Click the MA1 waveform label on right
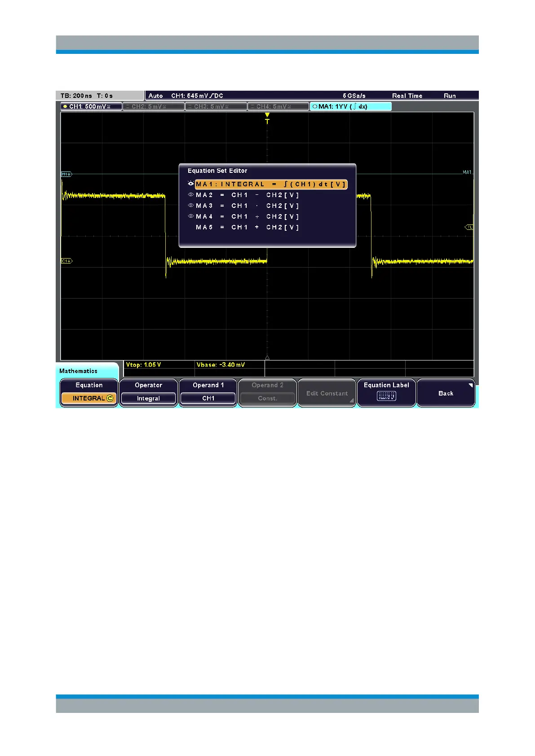Screen dimensions: 535x756 [x=467, y=172]
